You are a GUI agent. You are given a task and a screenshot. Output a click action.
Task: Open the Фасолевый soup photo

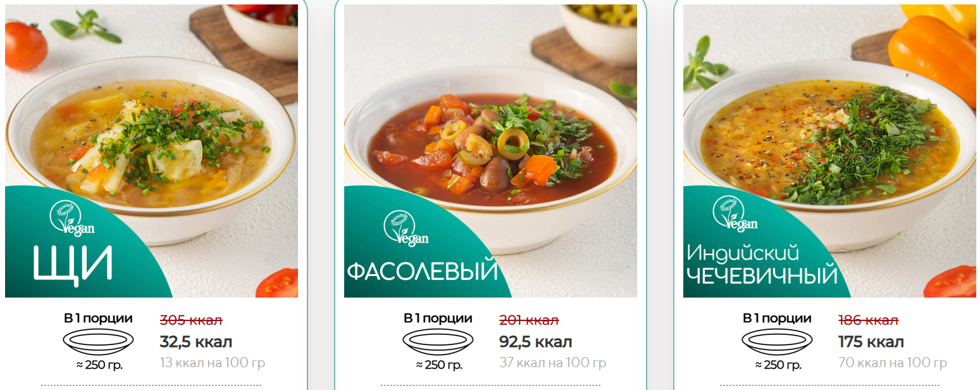(x=490, y=151)
